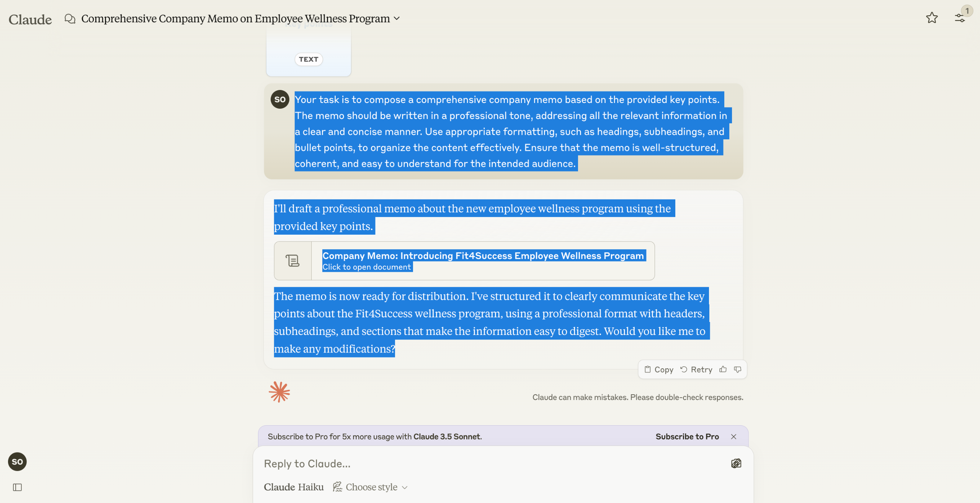This screenshot has height=503, width=980.
Task: Expand the Choose style dropdown
Action: click(370, 487)
